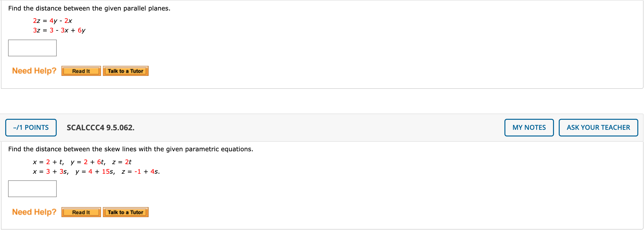644x230 pixels.
Task: Click ASK YOUR TEACHER
Action: [598, 127]
